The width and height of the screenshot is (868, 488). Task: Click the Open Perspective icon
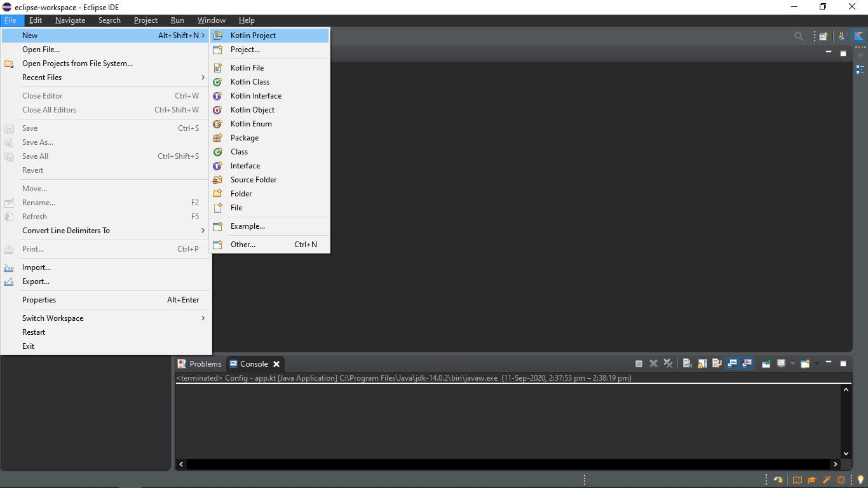(x=823, y=36)
